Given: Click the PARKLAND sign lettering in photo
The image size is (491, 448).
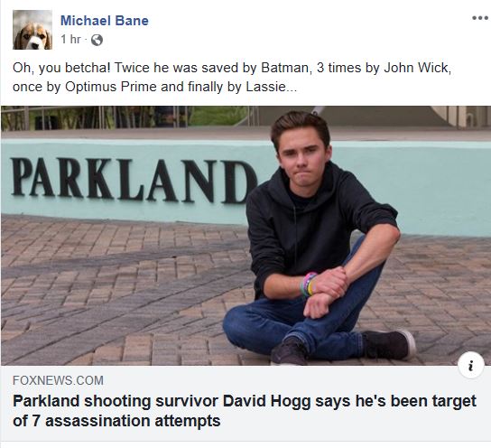Looking at the screenshot, I should (x=134, y=181).
